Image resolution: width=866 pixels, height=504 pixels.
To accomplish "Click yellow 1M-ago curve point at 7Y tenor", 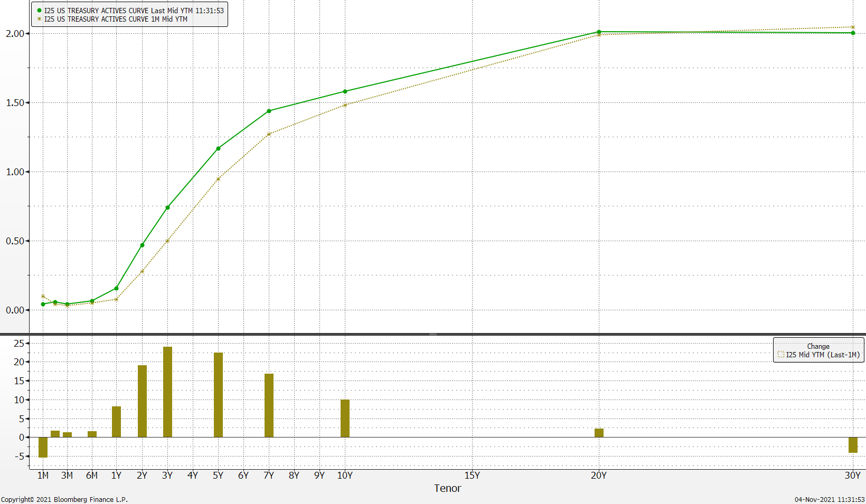I will tap(269, 134).
